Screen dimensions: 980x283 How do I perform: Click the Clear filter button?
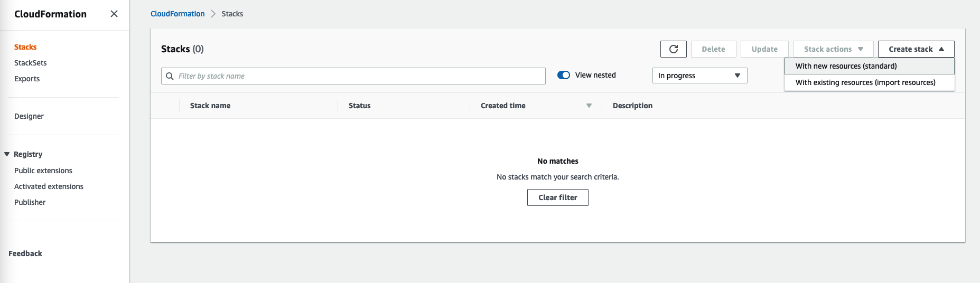(x=558, y=197)
